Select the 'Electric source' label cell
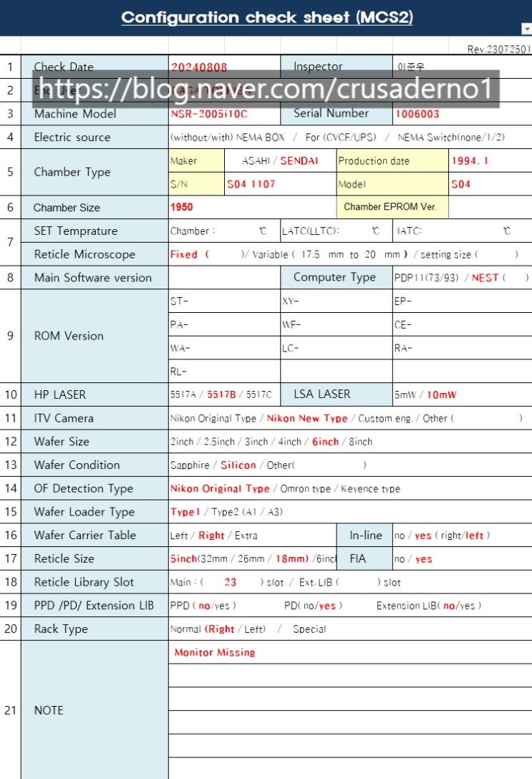This screenshot has width=532, height=779. tap(95, 137)
